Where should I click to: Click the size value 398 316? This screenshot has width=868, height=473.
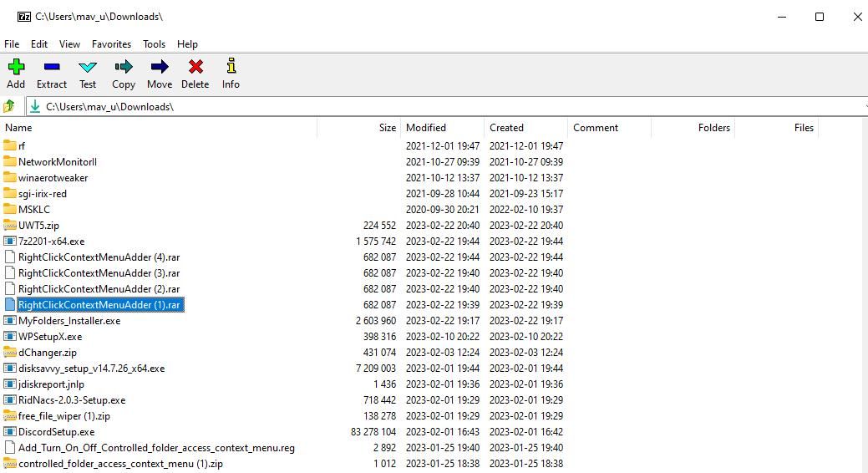380,336
